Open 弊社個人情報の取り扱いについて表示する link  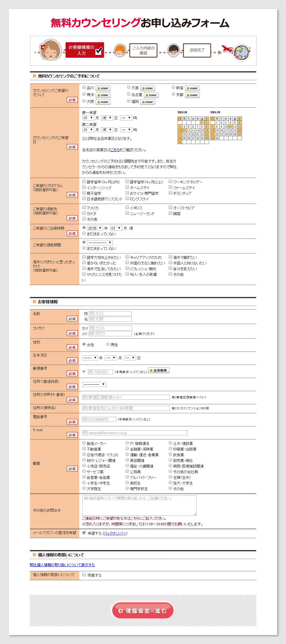62,565
